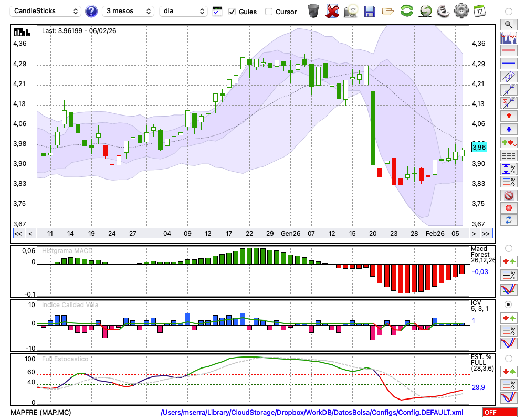Screen dimensions: 525x420
Task: Open the '3 mesos' time range dropdown
Action: (x=128, y=11)
